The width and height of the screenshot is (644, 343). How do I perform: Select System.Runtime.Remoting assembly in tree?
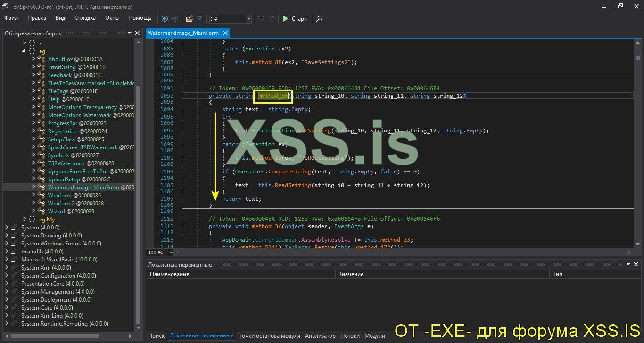tap(65, 324)
